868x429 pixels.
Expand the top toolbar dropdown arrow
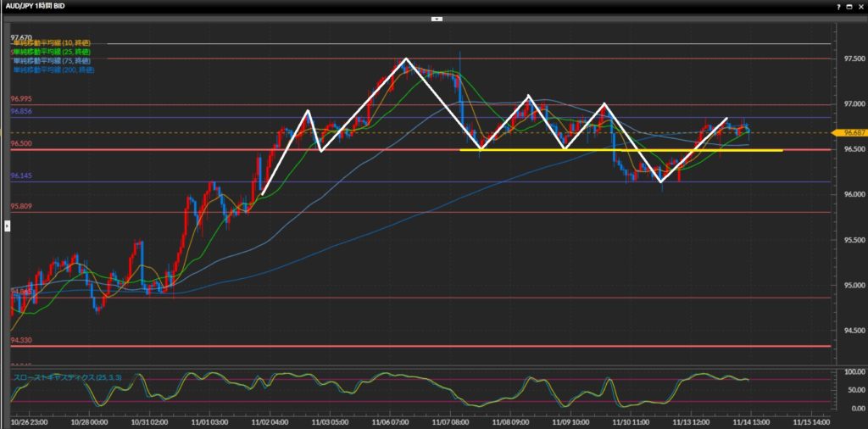(437, 17)
